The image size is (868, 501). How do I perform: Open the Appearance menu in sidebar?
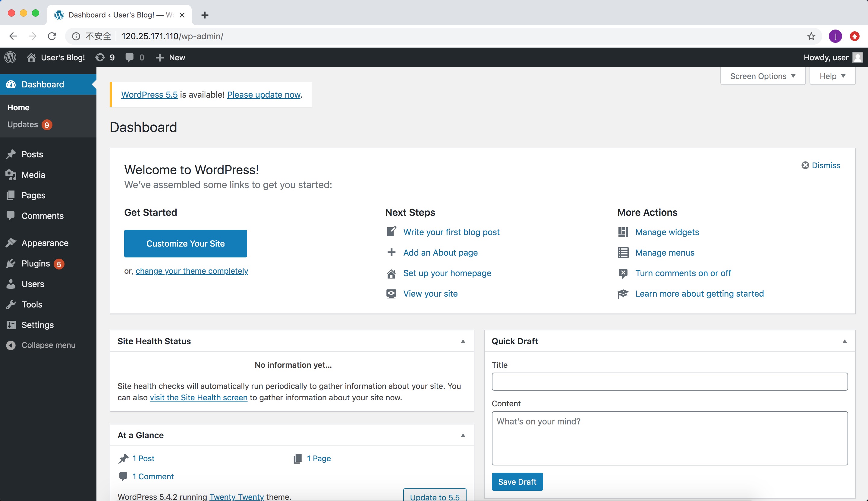click(x=45, y=243)
